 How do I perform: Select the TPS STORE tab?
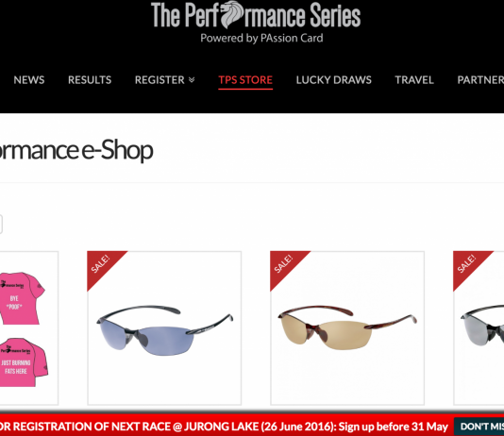click(x=245, y=79)
